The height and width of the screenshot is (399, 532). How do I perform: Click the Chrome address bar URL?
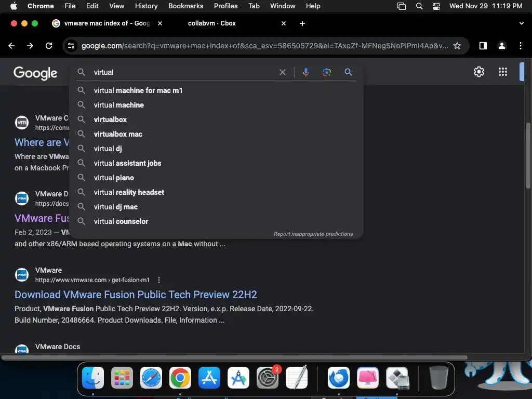pos(264,46)
